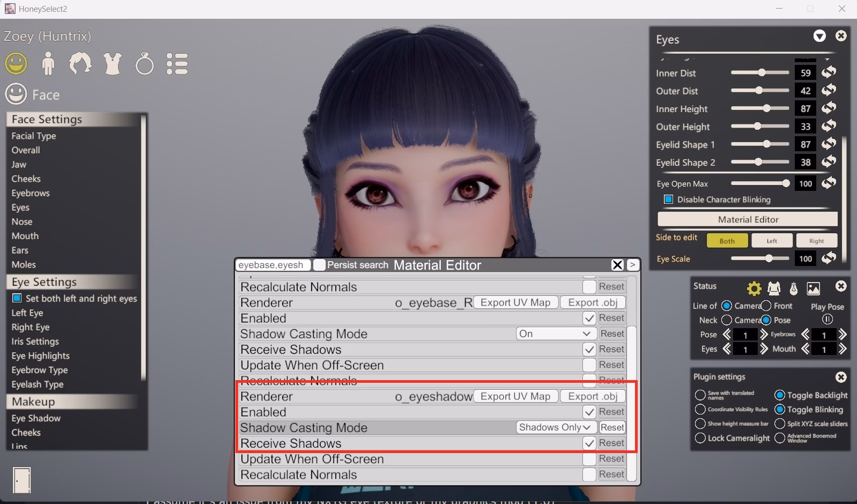
Task: Open the Hair category icon
Action: coord(80,64)
